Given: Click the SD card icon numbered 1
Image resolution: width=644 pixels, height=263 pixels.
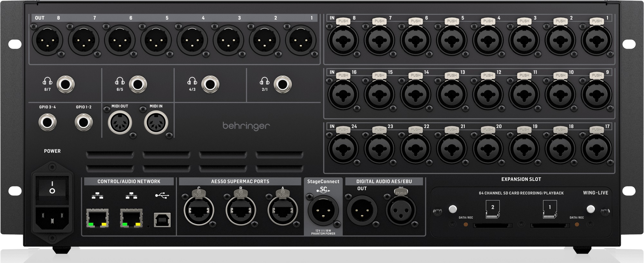Looking at the screenshot, I should (x=550, y=209).
